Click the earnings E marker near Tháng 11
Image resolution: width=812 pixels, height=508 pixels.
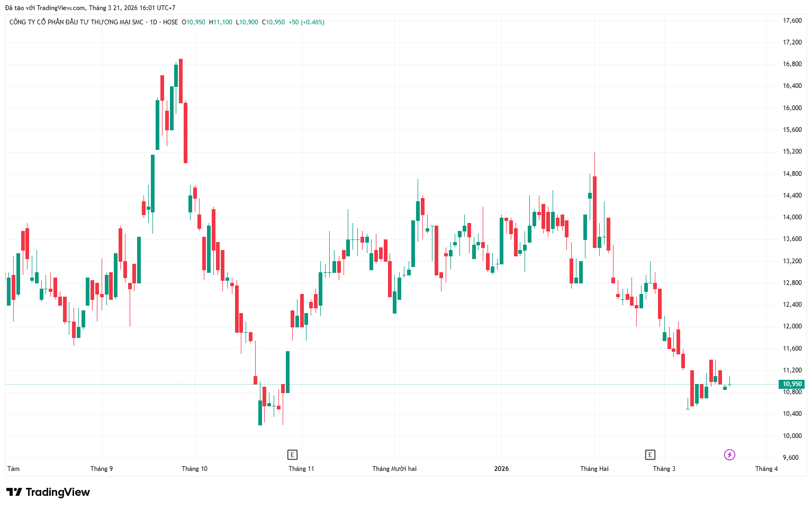(x=292, y=454)
